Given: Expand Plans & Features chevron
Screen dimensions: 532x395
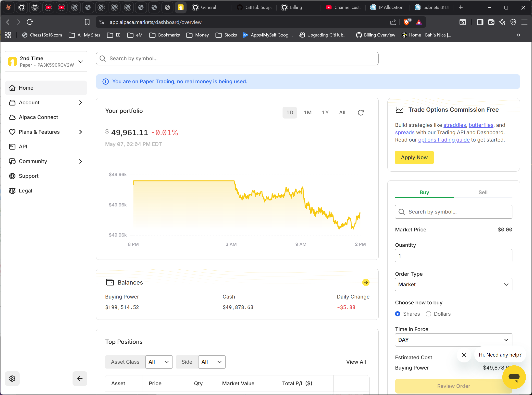Looking at the screenshot, I should tap(80, 132).
